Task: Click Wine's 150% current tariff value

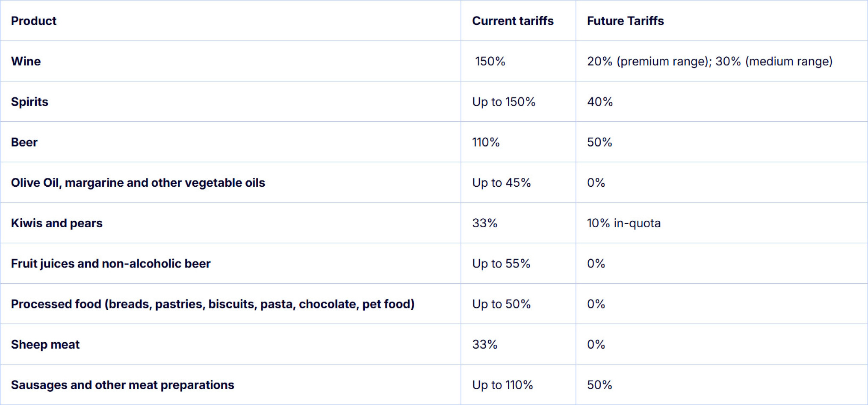Action: click(490, 62)
